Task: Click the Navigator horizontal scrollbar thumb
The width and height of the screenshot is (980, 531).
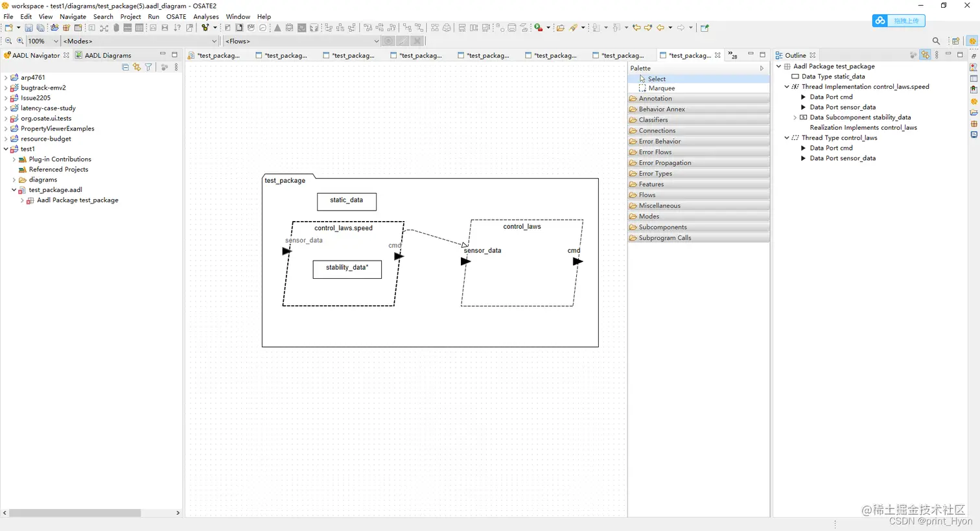Action: (75, 513)
